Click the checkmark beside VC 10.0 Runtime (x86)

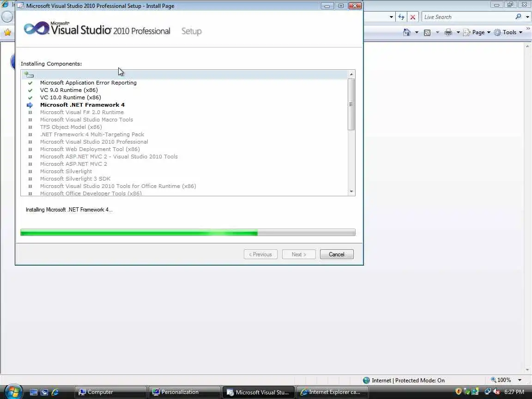pyautogui.click(x=30, y=98)
